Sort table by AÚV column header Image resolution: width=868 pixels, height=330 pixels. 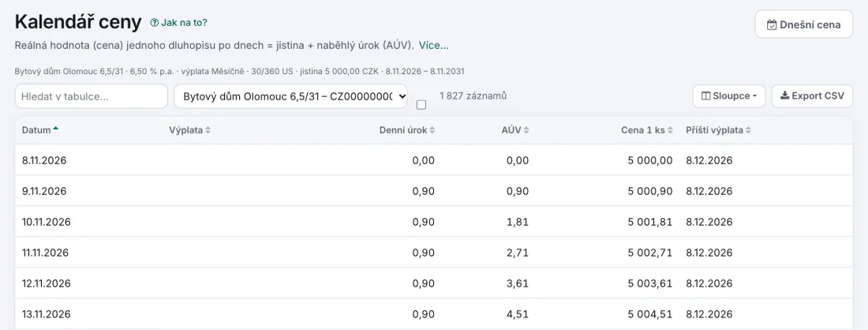click(x=515, y=130)
